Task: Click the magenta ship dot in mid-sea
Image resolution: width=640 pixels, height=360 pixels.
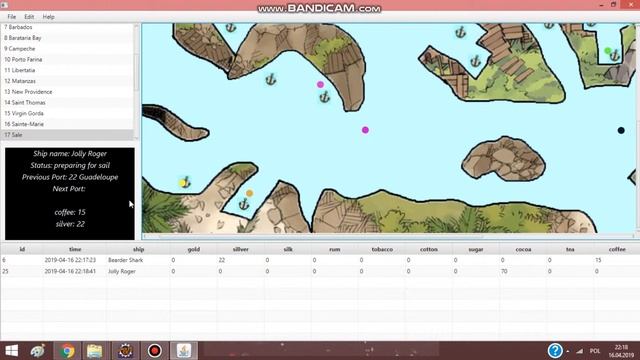Action: pos(365,130)
